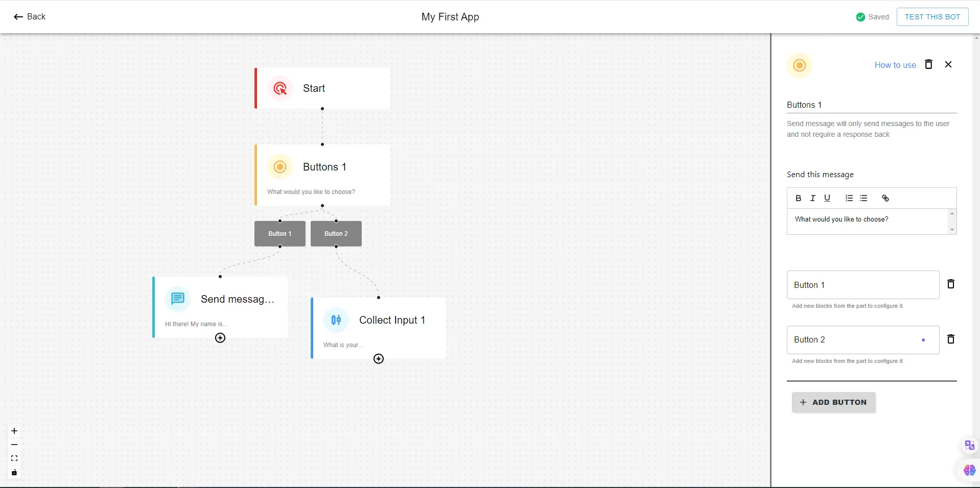Click the 'Hi there! My name is...' preview text

[x=196, y=324]
